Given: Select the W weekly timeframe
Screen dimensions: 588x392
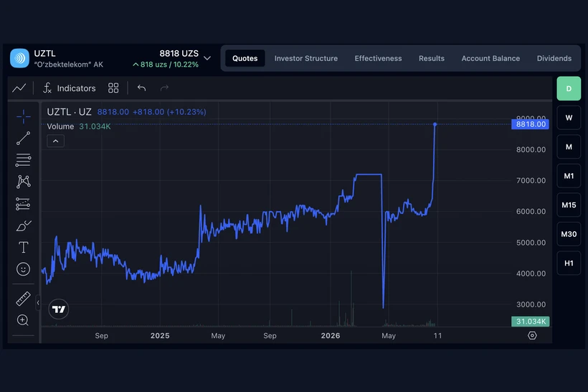Looking at the screenshot, I should (569, 118).
